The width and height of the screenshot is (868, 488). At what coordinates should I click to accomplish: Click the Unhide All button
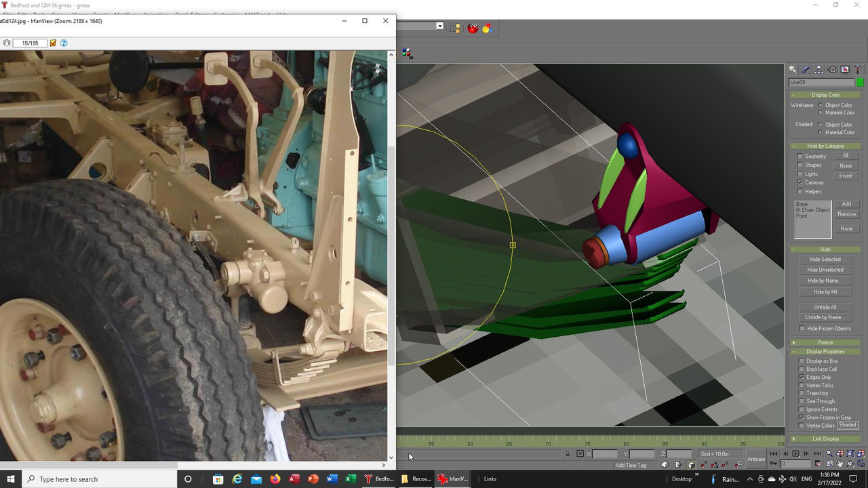click(x=825, y=307)
